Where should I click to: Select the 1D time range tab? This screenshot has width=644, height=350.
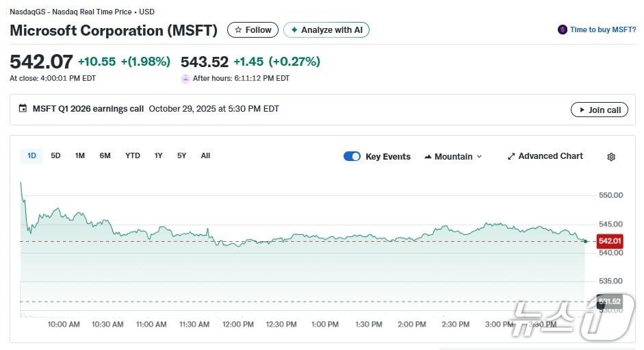pos(31,156)
